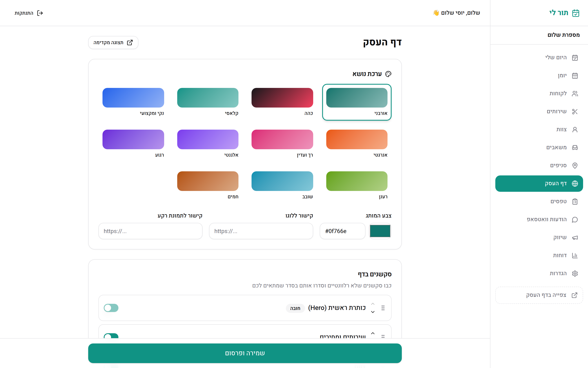
Task: Click the קישור לתמונת רקע URL field
Action: click(150, 231)
